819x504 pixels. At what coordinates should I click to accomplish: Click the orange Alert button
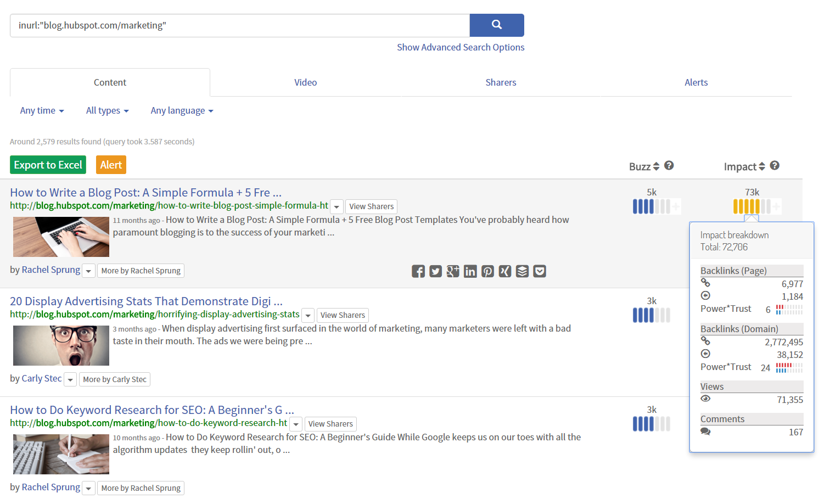(x=111, y=165)
